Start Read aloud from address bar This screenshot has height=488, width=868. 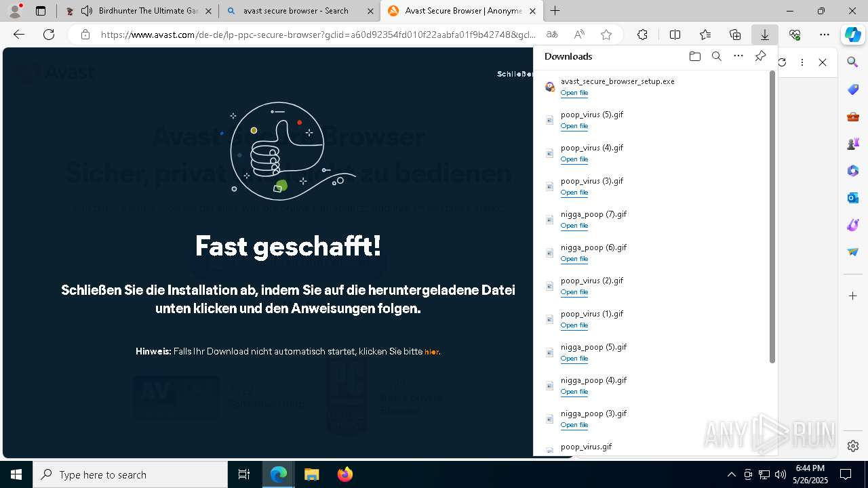[579, 35]
